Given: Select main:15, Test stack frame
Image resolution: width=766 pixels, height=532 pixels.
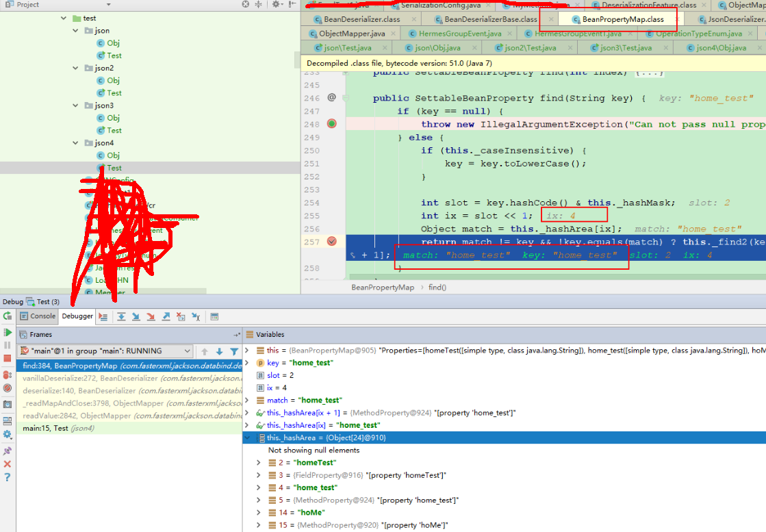Looking at the screenshot, I should (x=129, y=428).
